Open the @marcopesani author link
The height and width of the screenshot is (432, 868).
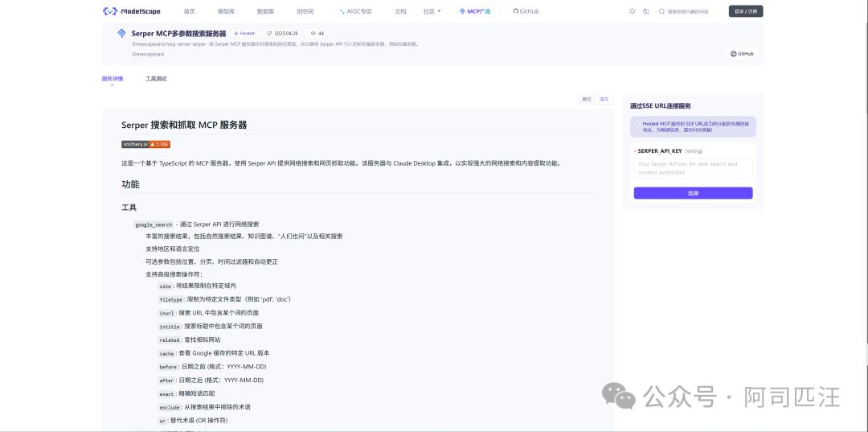point(148,54)
